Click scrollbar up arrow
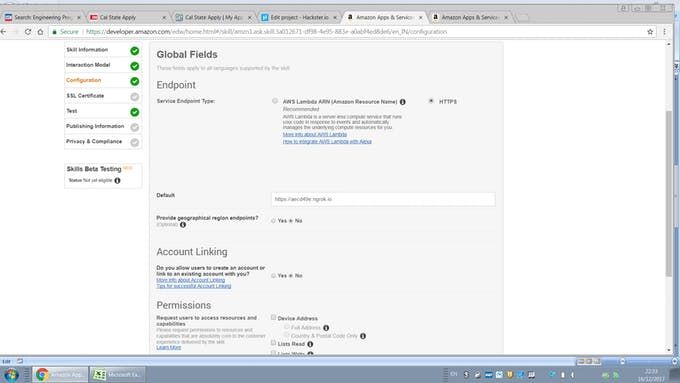This screenshot has width=680, height=383. pyautogui.click(x=669, y=44)
